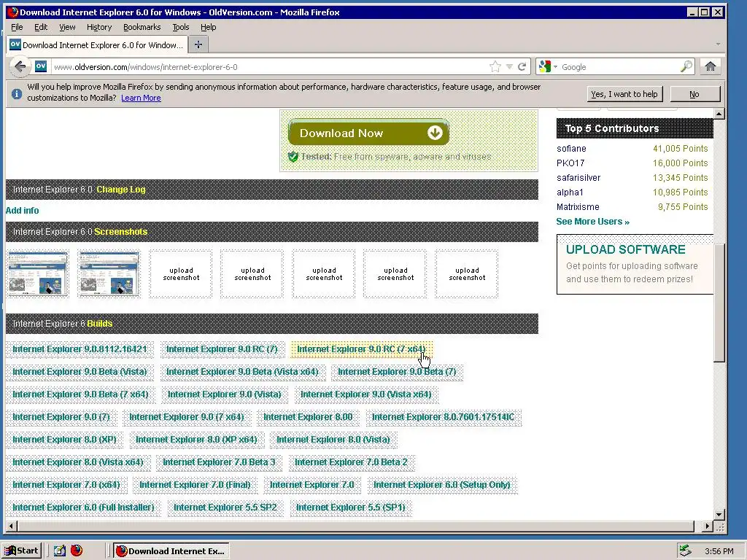The image size is (747, 560).
Task: Click the Download Now arrow icon
Action: coord(435,133)
